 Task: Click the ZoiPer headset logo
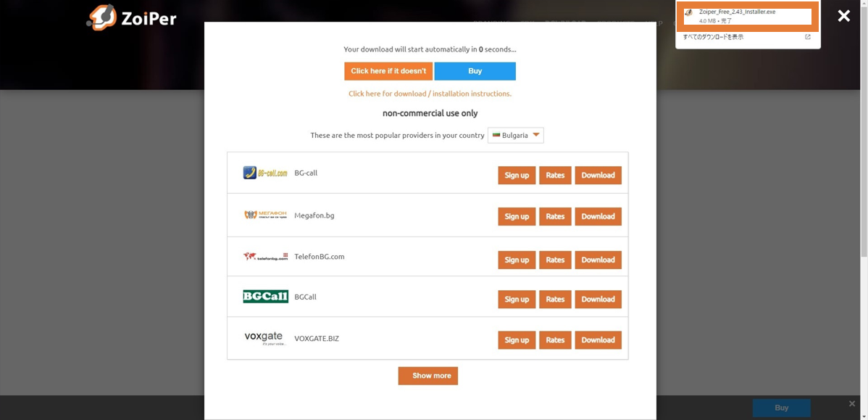tap(102, 17)
